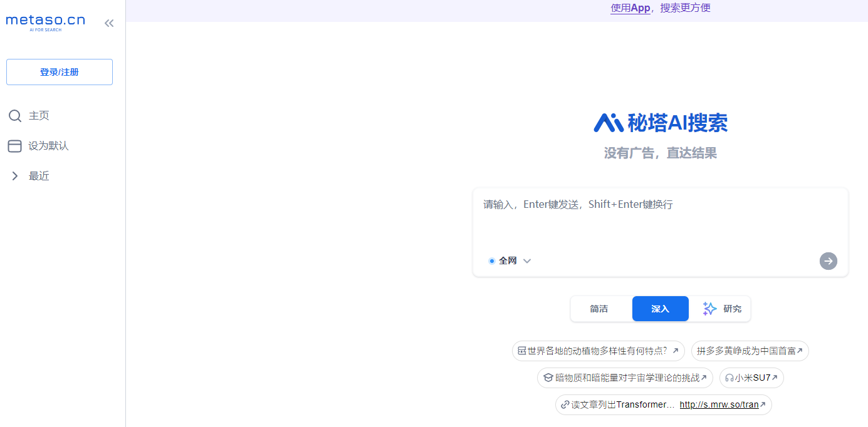This screenshot has width=868, height=427.
Task: Expand the 最近 section in sidebar
Action: [15, 176]
